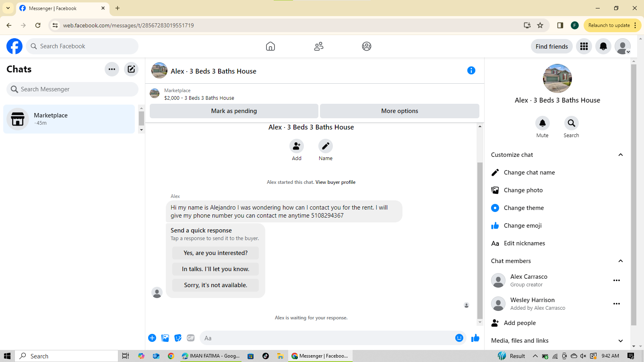The image size is (644, 362).
Task: Click Add people in Chat members
Action: 557,323
